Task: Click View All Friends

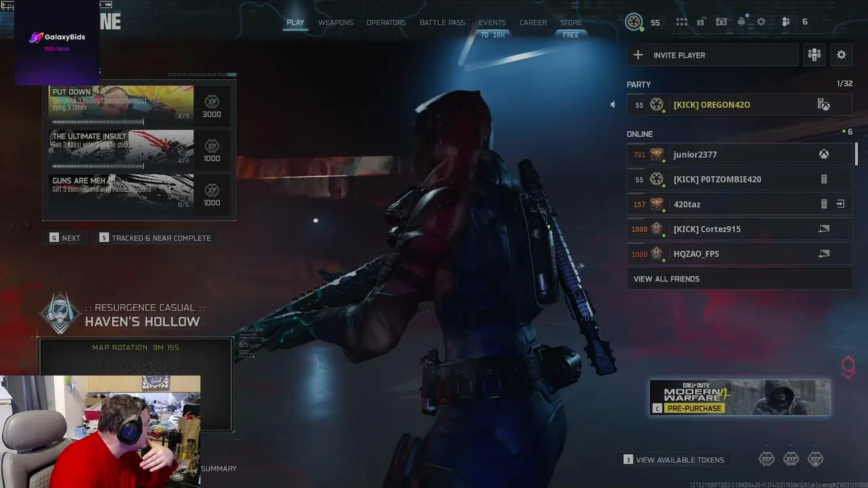Action: pyautogui.click(x=740, y=279)
